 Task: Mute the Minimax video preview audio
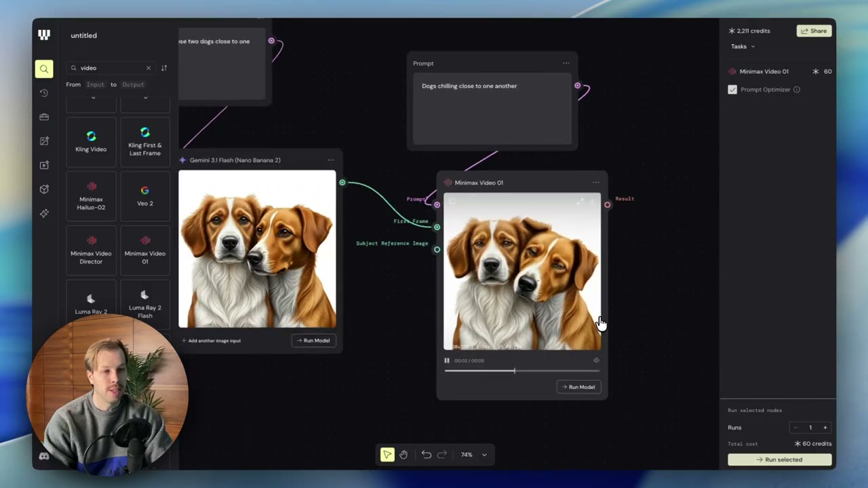point(596,361)
